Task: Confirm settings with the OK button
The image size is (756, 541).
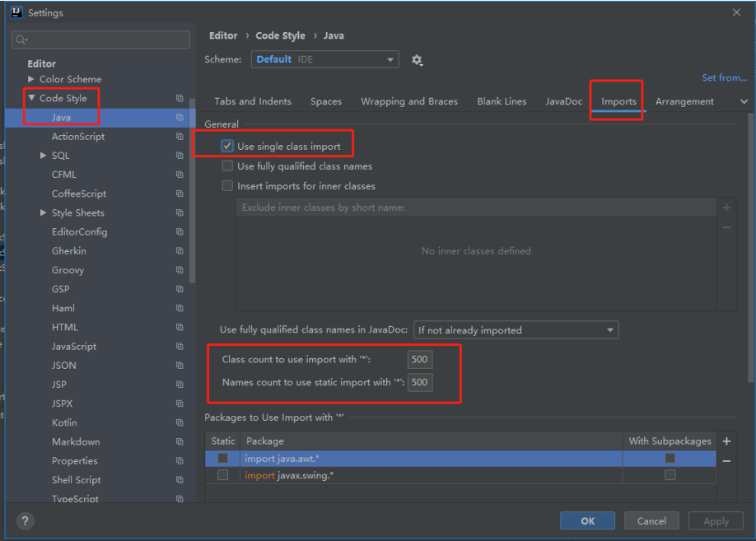Action: (587, 520)
